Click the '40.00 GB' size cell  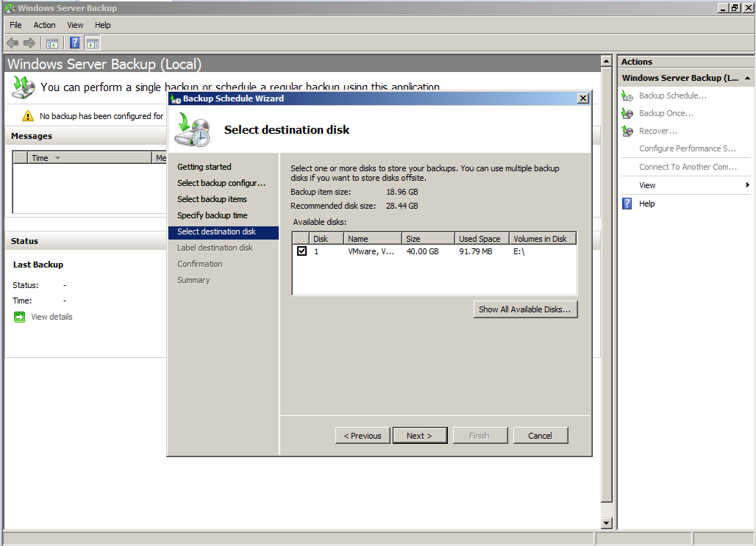pyautogui.click(x=422, y=251)
